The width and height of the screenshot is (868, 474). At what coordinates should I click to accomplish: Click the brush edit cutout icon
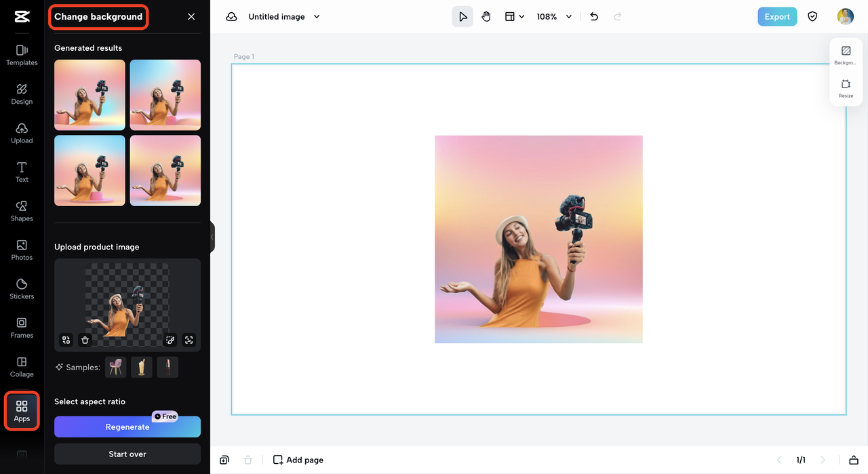pyautogui.click(x=170, y=340)
